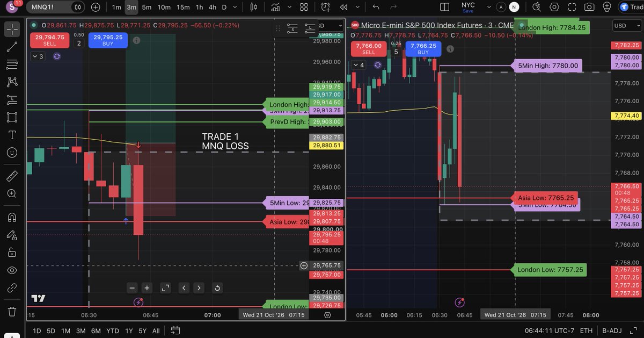This screenshot has width=644, height=338.
Task: Switch to 1h timeframe
Action: [x=200, y=8]
